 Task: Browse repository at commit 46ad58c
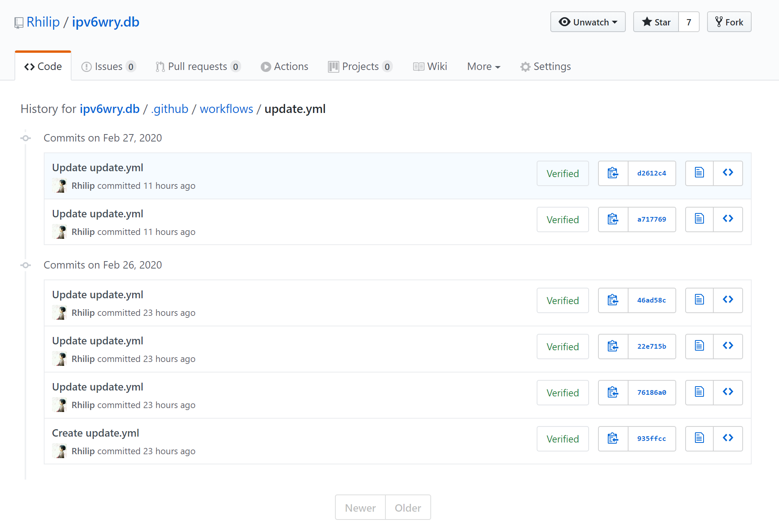728,300
